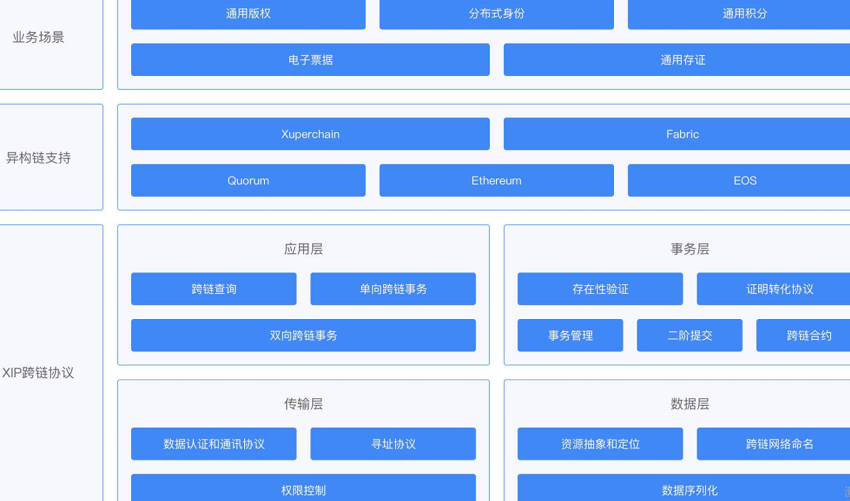The width and height of the screenshot is (850, 501).
Task: Click the 数据序列化 block
Action: [684, 488]
